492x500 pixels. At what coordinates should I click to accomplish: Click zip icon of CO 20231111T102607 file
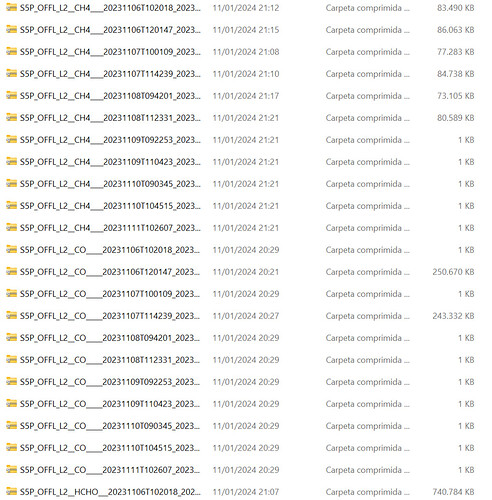(11, 469)
